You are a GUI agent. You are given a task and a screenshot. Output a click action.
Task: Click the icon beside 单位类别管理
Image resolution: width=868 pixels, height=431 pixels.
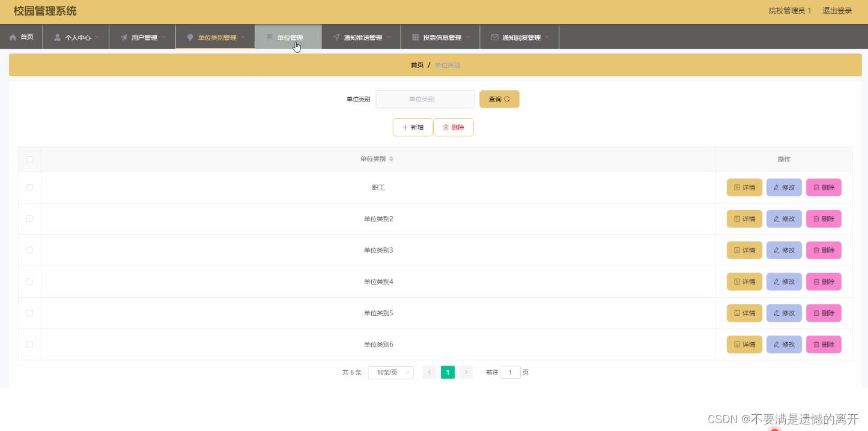click(x=190, y=37)
